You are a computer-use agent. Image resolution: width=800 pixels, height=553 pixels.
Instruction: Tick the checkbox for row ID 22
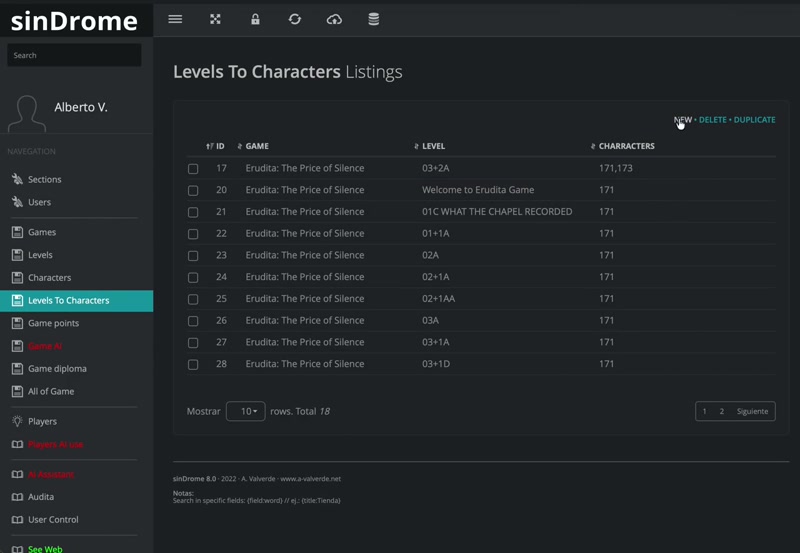(x=193, y=234)
